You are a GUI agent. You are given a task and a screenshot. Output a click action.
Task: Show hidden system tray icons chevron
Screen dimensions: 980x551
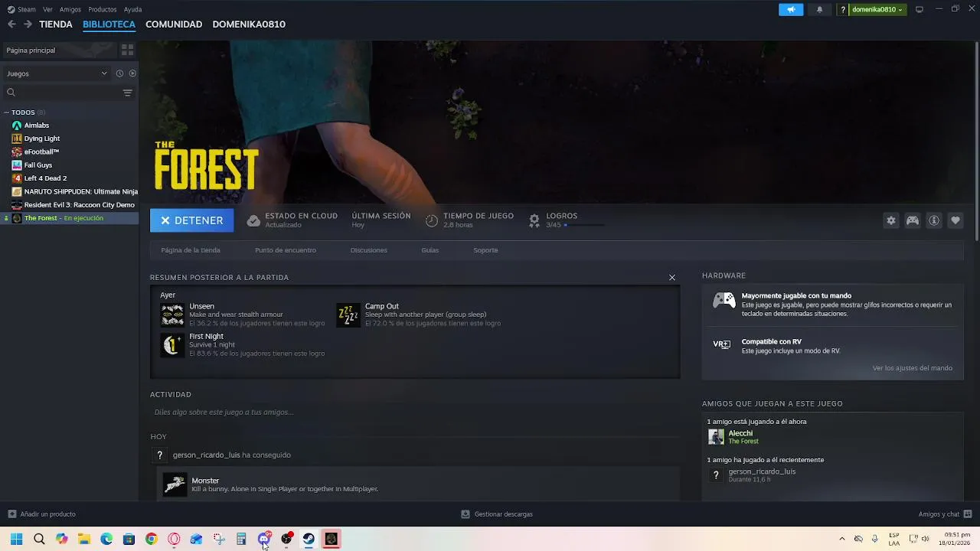coord(842,539)
